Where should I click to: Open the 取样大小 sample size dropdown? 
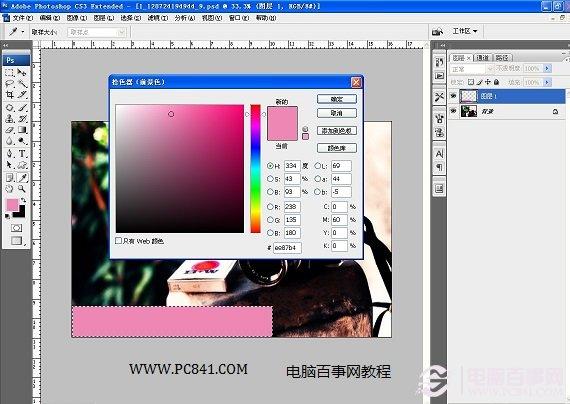point(97,32)
